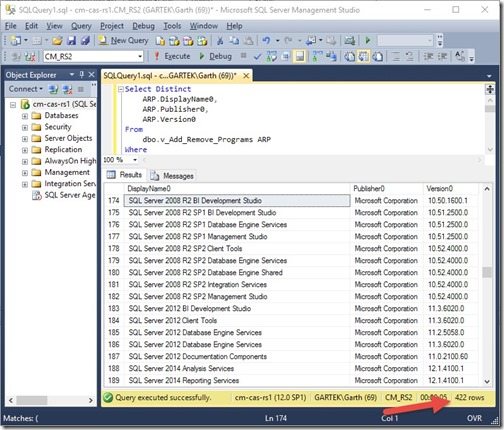Click the Debug button in SQL toolbar
Viewport: 504px width, 430px height.
click(x=215, y=56)
